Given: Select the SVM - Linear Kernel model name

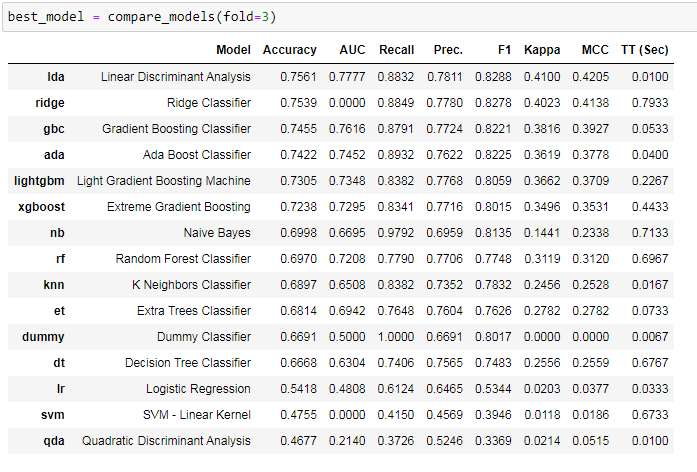Looking at the screenshot, I should pos(196,415).
